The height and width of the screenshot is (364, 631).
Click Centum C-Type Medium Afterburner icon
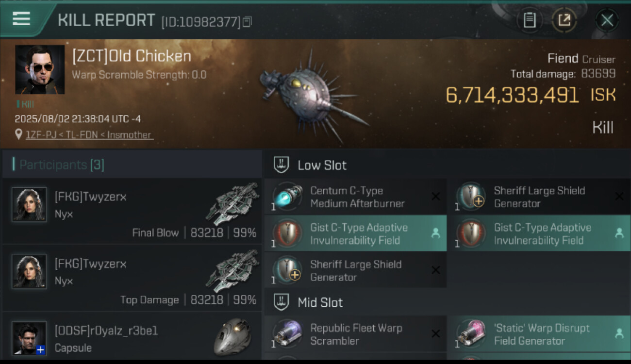pos(287,197)
